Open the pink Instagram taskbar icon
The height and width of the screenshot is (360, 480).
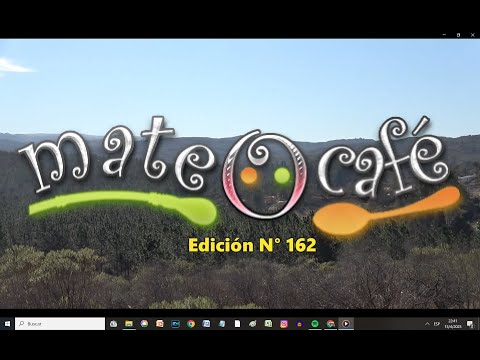[x=284, y=324]
